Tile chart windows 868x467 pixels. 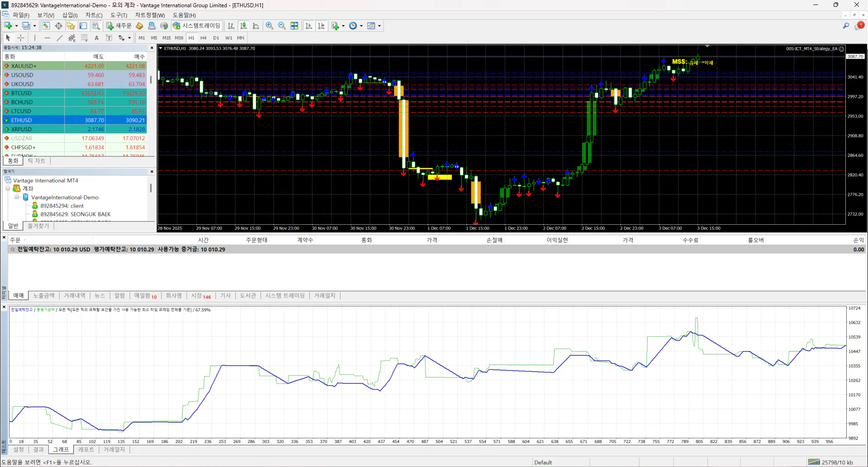tap(294, 26)
